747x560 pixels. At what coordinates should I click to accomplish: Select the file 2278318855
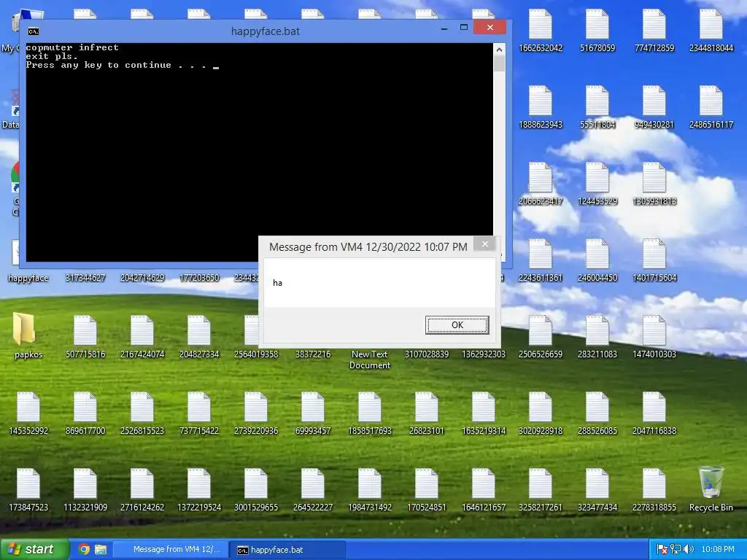click(x=654, y=491)
